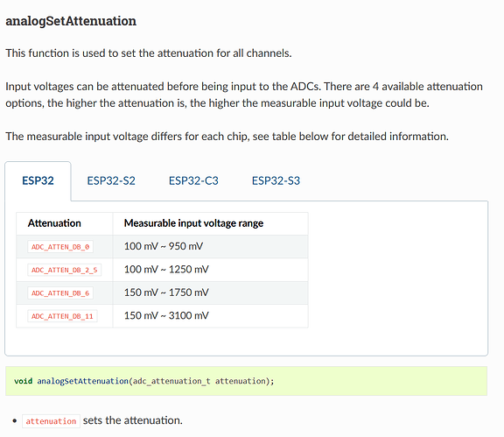Click the ADC_ATTEN_DB_11 code label
The width and height of the screenshot is (504, 437).
point(62,316)
